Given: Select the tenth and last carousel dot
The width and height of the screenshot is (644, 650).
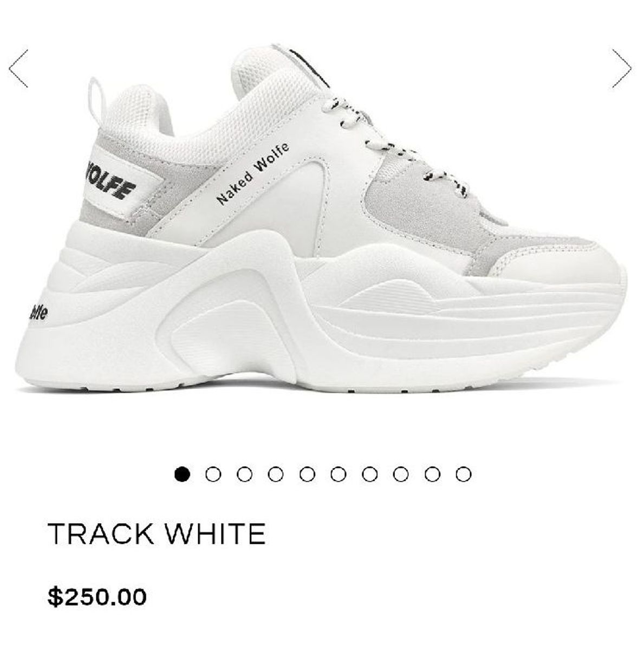Looking at the screenshot, I should (464, 474).
